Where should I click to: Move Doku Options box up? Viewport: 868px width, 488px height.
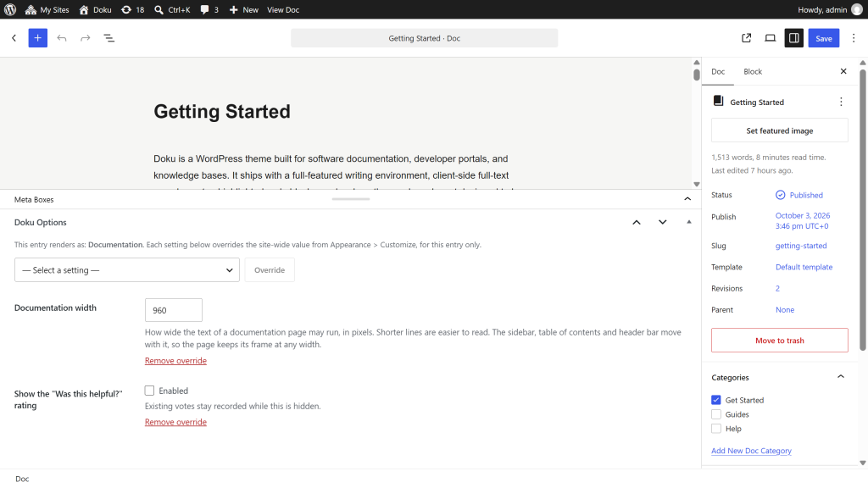click(x=637, y=222)
